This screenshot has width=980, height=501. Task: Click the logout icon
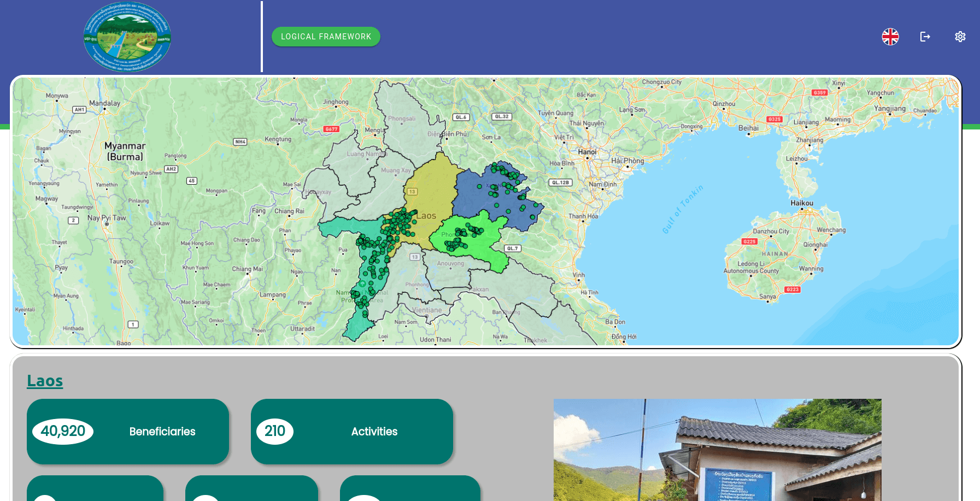(x=925, y=37)
